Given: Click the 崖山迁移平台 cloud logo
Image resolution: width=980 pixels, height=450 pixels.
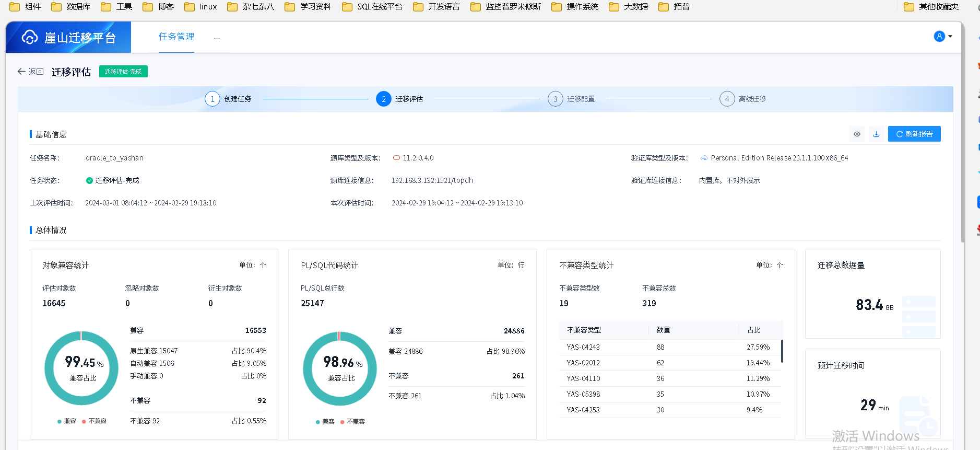Looking at the screenshot, I should pos(30,37).
